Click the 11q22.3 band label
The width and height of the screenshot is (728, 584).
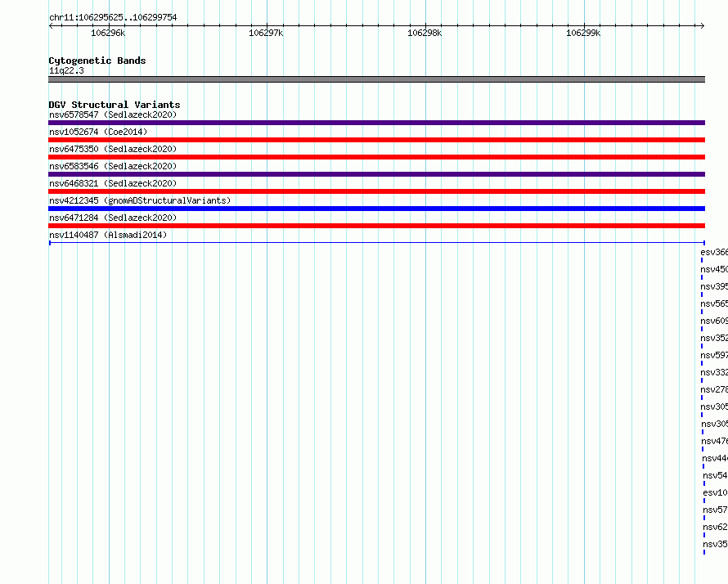66,70
